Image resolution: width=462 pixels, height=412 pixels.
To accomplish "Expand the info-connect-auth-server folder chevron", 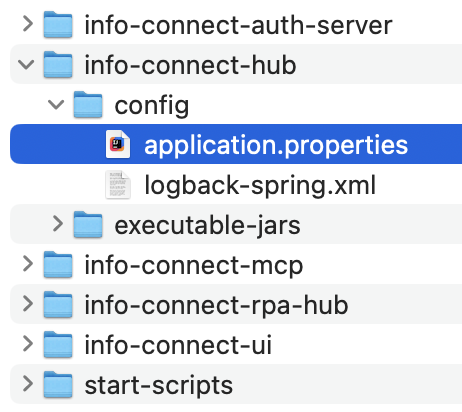I will coord(28,24).
